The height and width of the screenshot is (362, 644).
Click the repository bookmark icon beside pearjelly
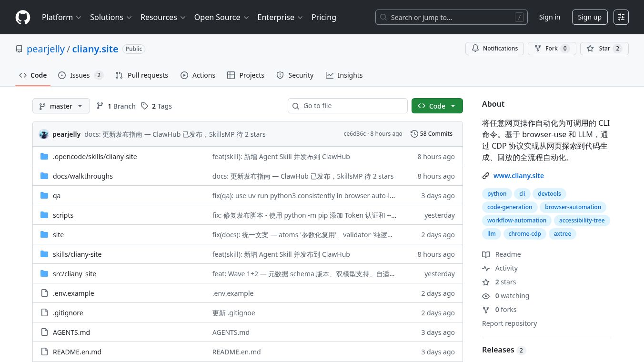pyautogui.click(x=19, y=49)
